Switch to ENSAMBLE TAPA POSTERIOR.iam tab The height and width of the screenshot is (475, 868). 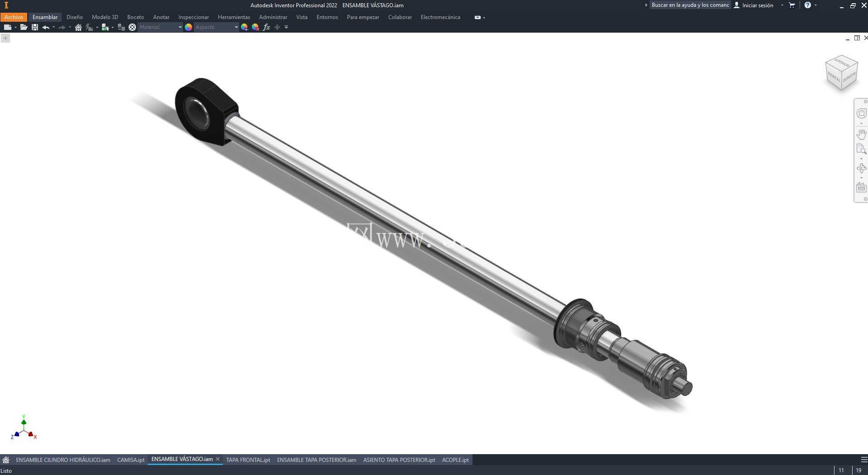316,460
